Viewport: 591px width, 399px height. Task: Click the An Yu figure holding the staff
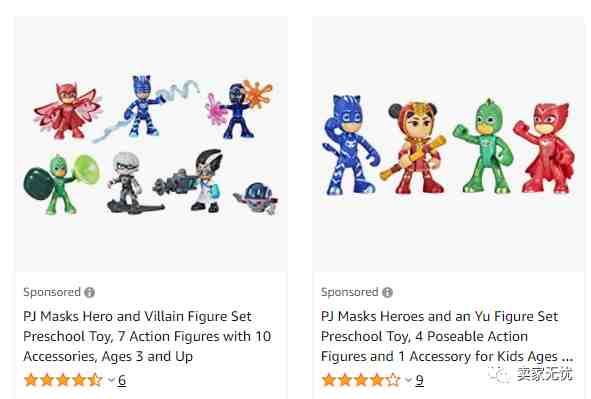pos(414,147)
